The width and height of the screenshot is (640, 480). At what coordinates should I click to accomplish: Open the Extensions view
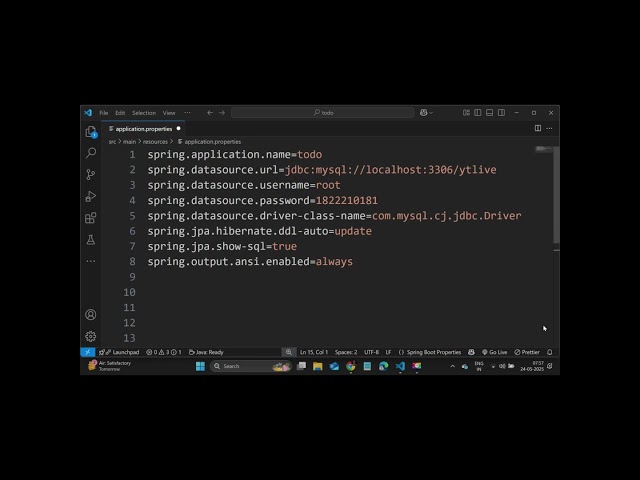[91, 218]
